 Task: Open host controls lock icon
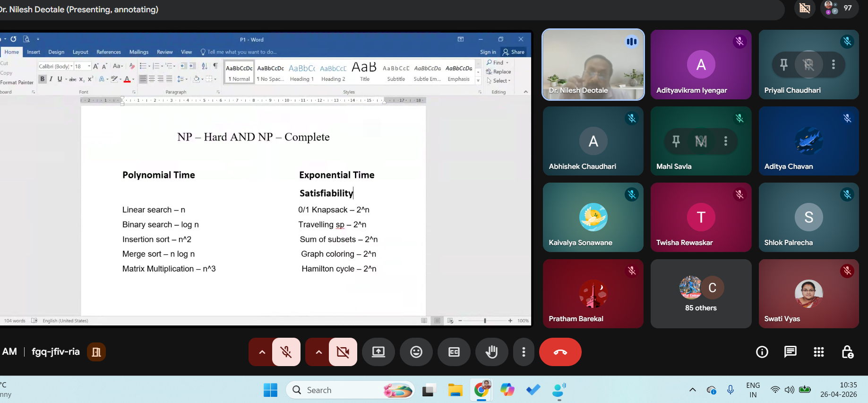click(x=847, y=352)
